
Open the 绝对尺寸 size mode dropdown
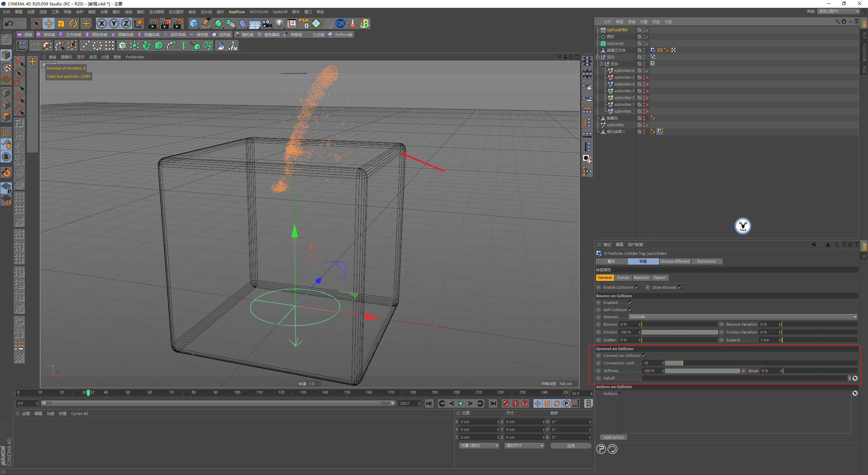(525, 446)
